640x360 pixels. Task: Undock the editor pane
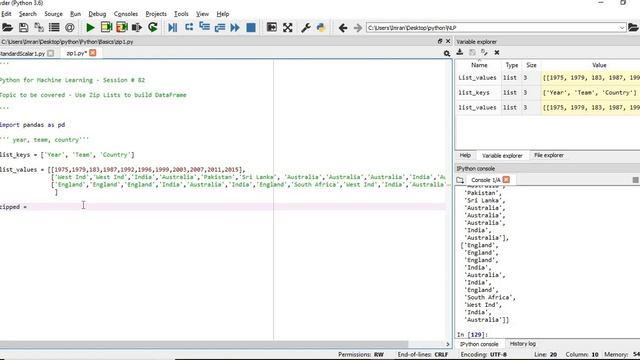[440, 41]
